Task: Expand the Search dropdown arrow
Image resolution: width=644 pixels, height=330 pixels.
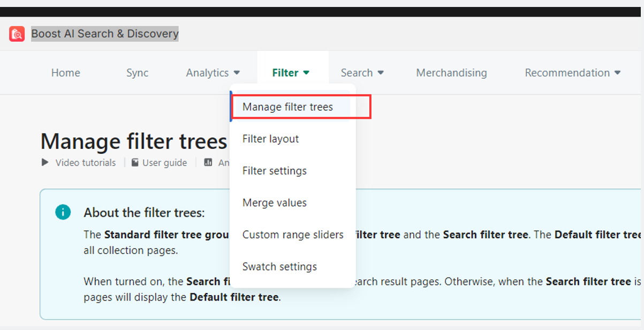Action: pos(381,73)
